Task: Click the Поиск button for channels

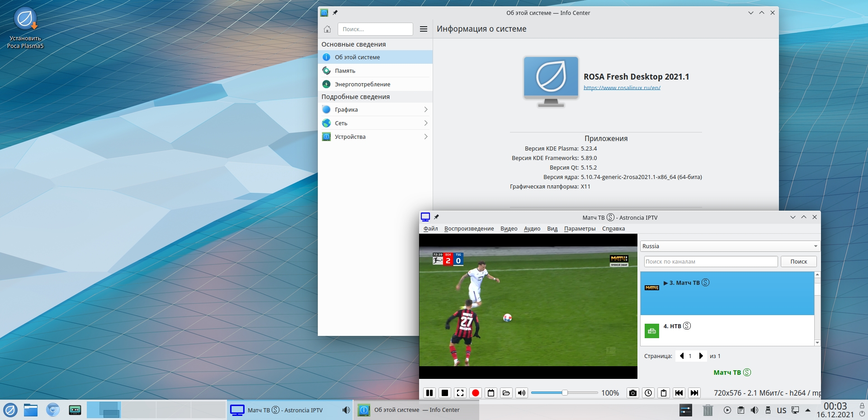Action: click(798, 262)
